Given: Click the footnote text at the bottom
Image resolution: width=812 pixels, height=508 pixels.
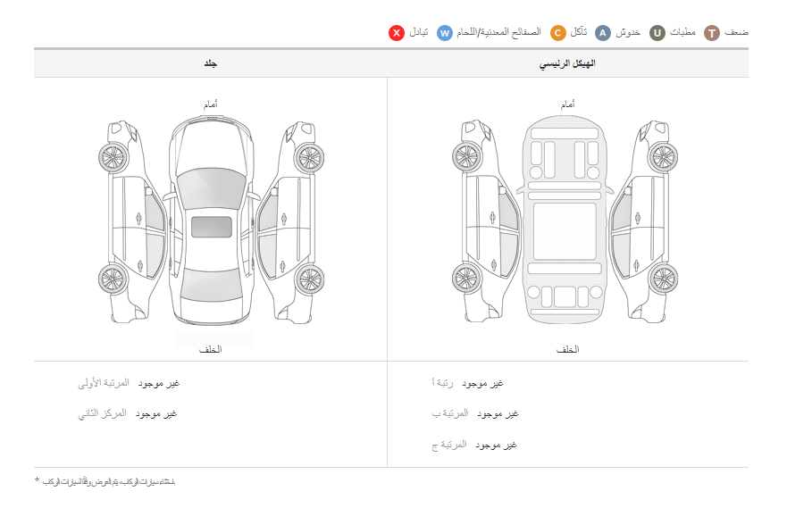Looking at the screenshot, I should pyautogui.click(x=105, y=482).
